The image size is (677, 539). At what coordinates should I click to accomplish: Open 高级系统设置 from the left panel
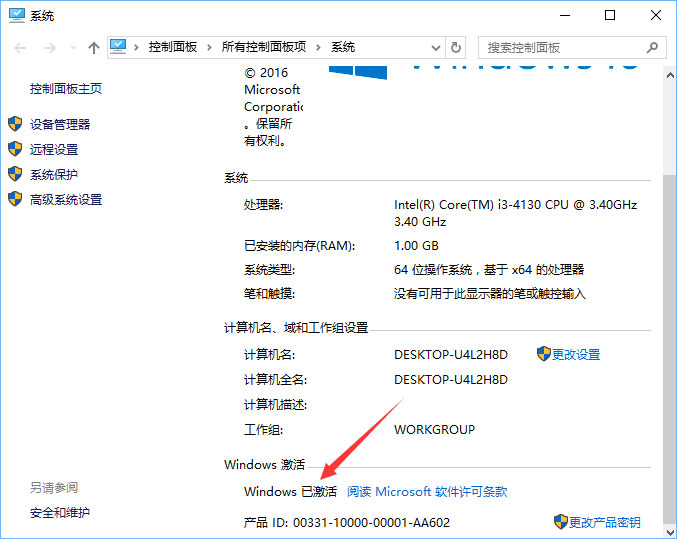pyautogui.click(x=66, y=199)
